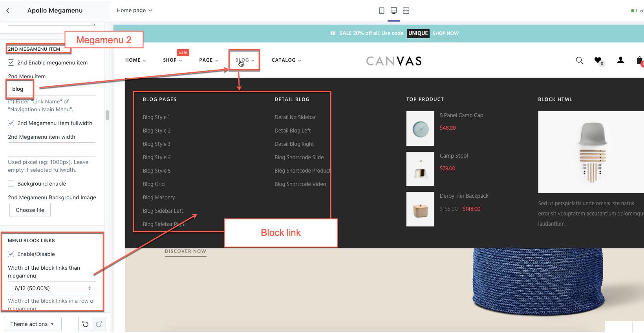Open the Home page selector dropdown
Image resolution: width=644 pixels, height=333 pixels.
(x=134, y=10)
